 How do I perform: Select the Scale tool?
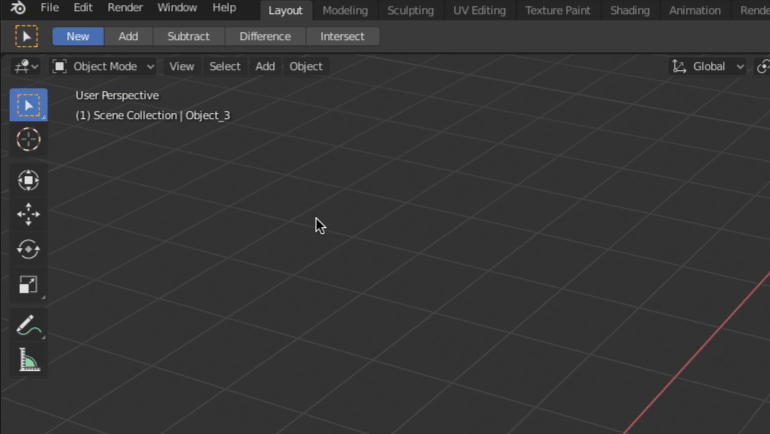28,285
